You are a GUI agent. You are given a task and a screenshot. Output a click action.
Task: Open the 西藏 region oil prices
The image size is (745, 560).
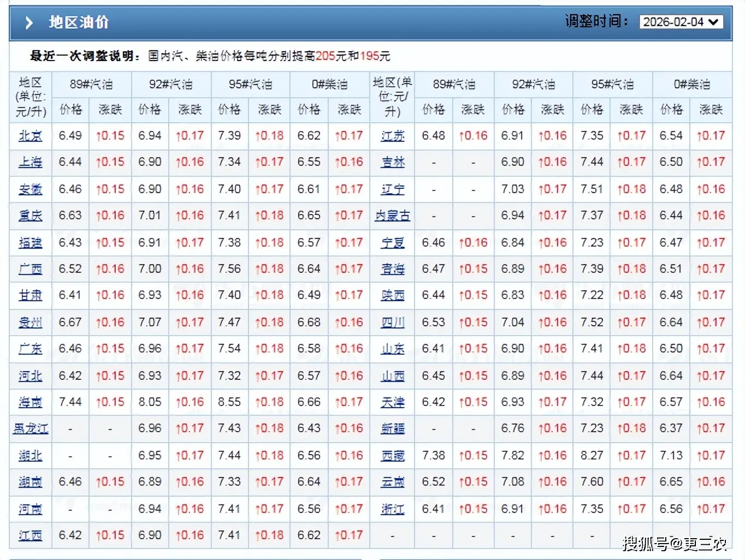[393, 455]
